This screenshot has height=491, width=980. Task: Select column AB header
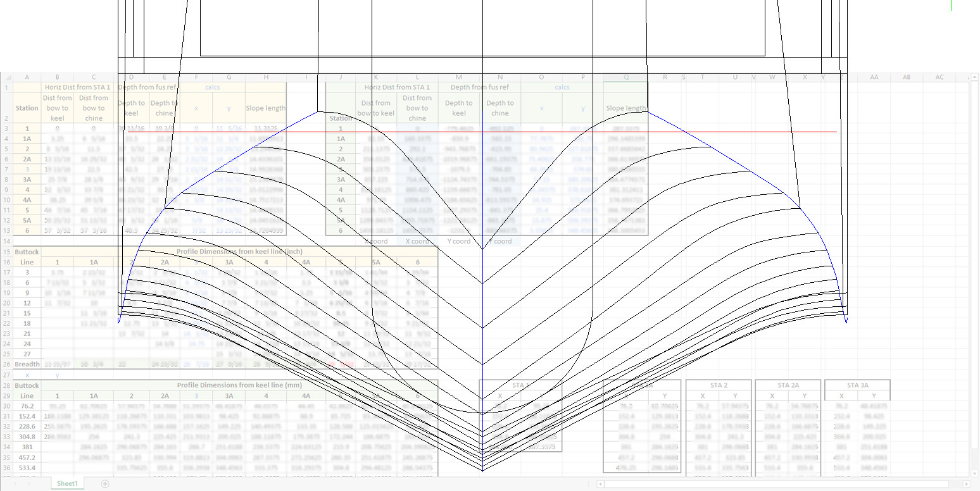(x=907, y=77)
